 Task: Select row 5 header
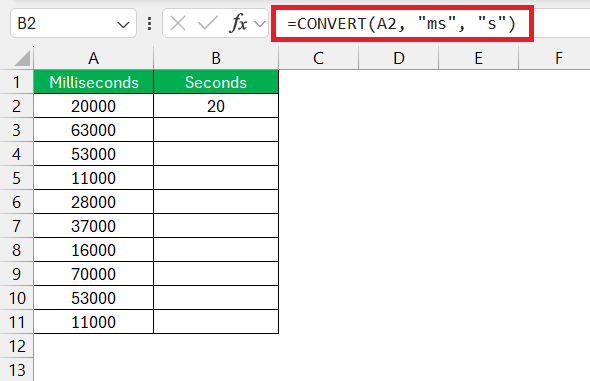coord(16,178)
